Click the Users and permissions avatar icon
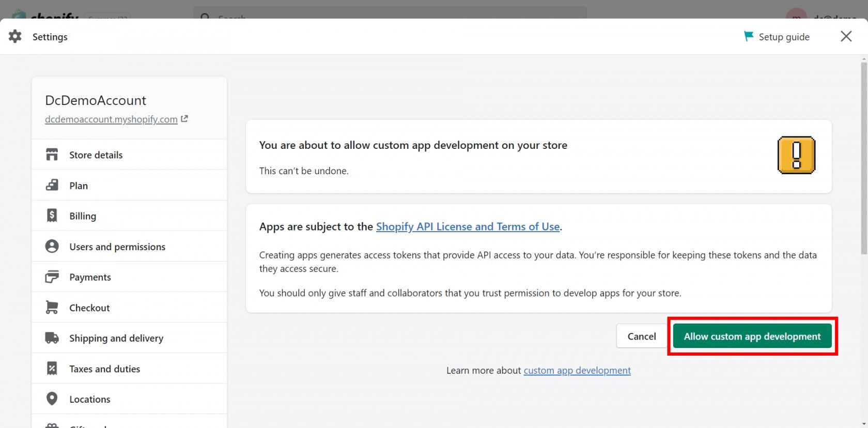Image resolution: width=868 pixels, height=428 pixels. pos(52,247)
